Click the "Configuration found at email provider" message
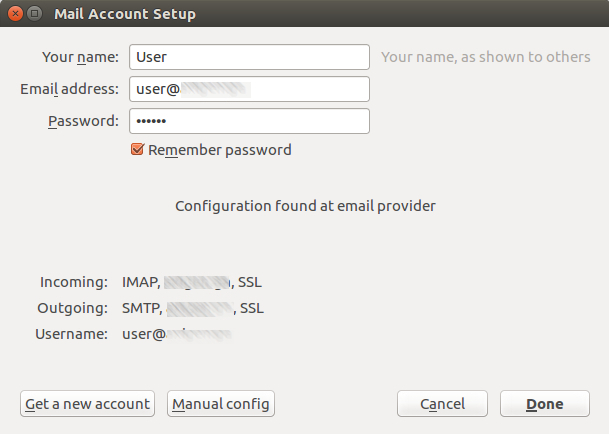This screenshot has width=609, height=434. point(305,206)
